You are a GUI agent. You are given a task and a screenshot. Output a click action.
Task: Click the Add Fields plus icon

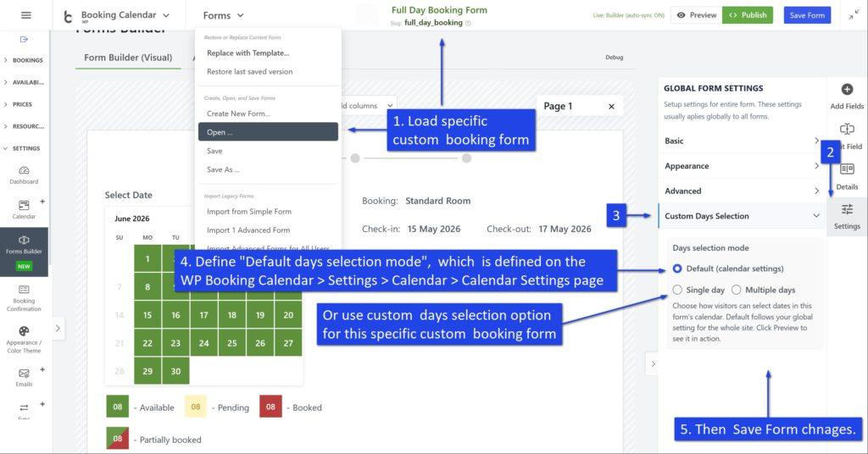847,89
